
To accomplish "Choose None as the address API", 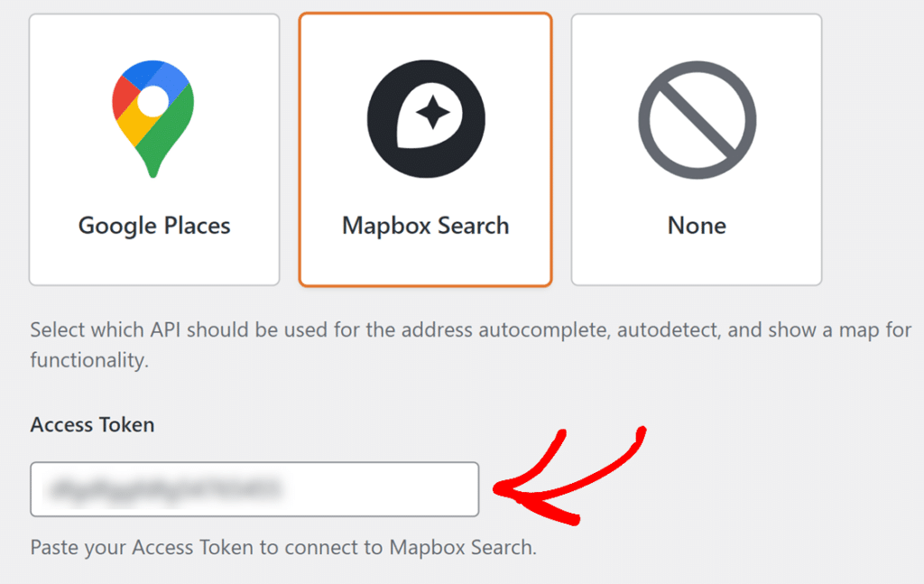I will (x=697, y=149).
